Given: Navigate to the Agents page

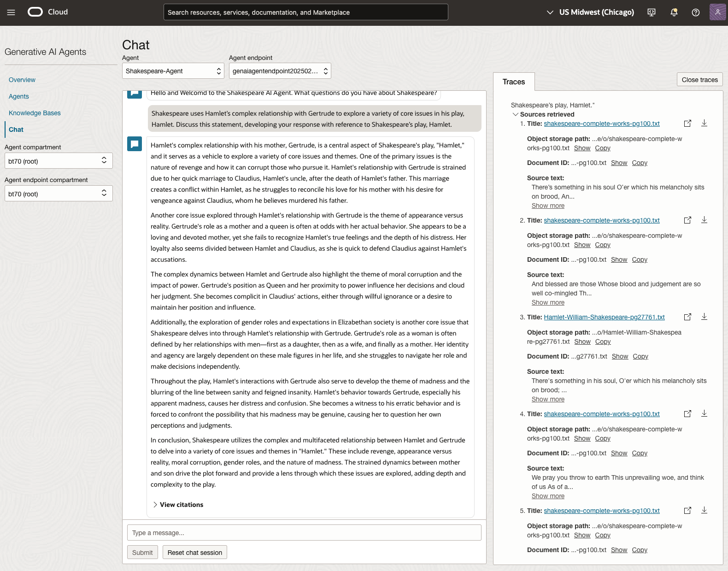Looking at the screenshot, I should click(x=19, y=96).
